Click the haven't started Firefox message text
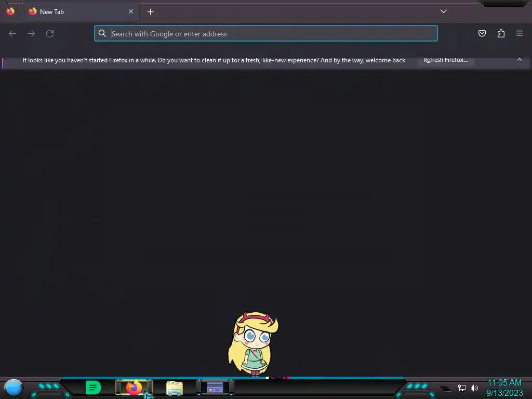This screenshot has height=399, width=532. pos(215,60)
